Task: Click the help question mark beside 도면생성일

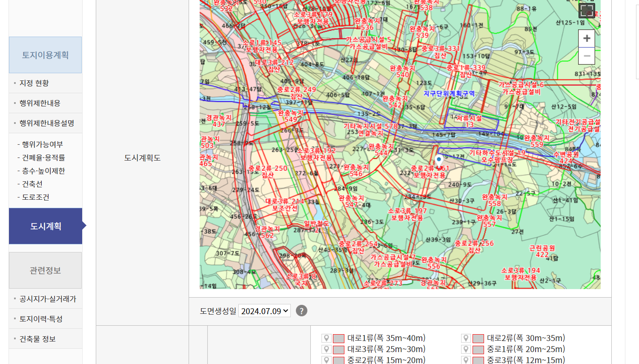Action: click(301, 311)
